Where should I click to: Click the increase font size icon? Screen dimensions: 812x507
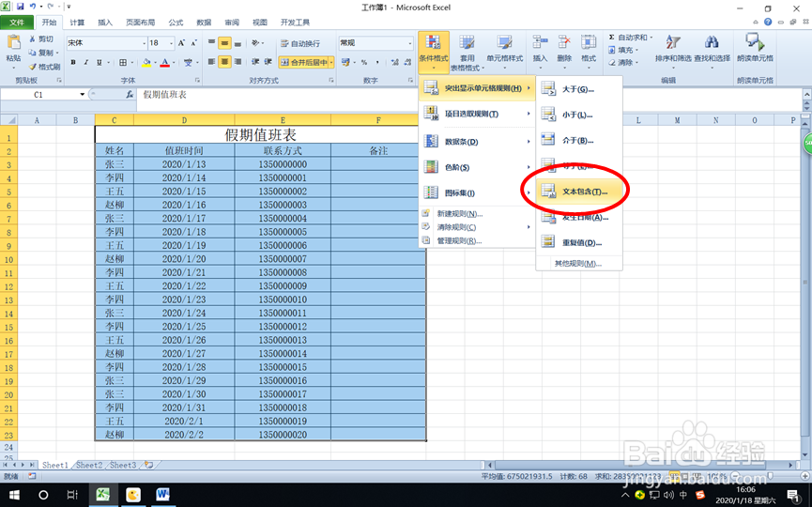tap(181, 43)
